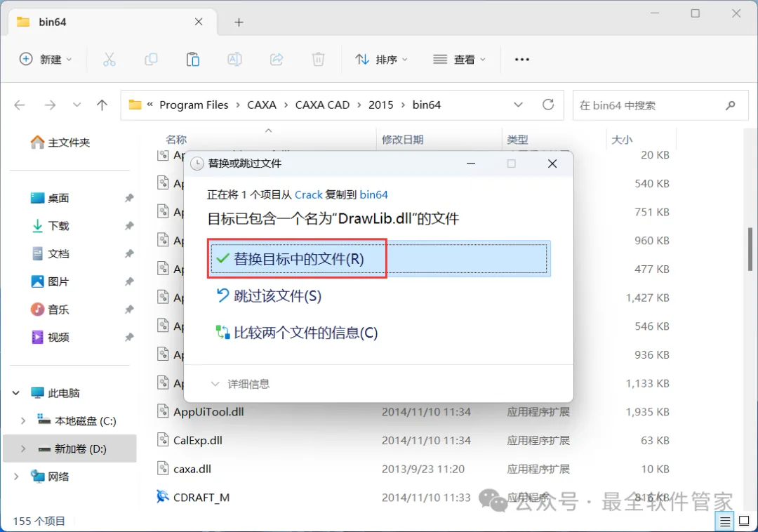Close the 替换或跳过文件 dialog

click(x=552, y=164)
